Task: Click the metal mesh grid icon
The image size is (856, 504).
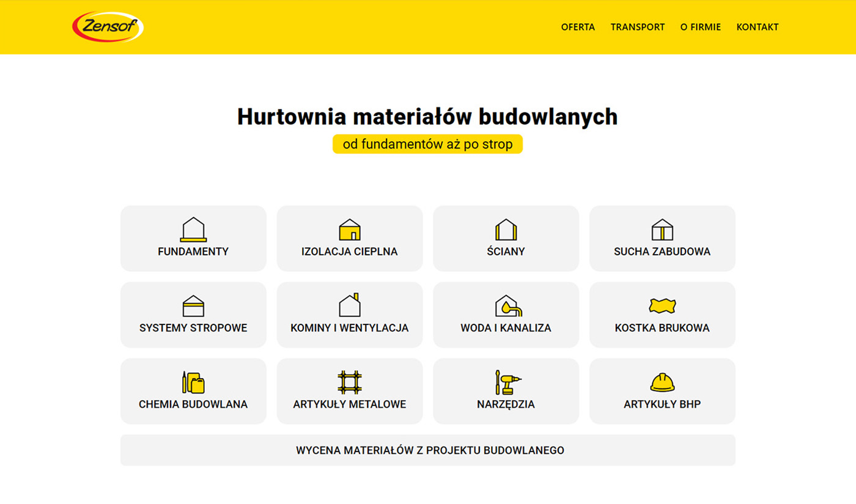Action: [x=350, y=382]
